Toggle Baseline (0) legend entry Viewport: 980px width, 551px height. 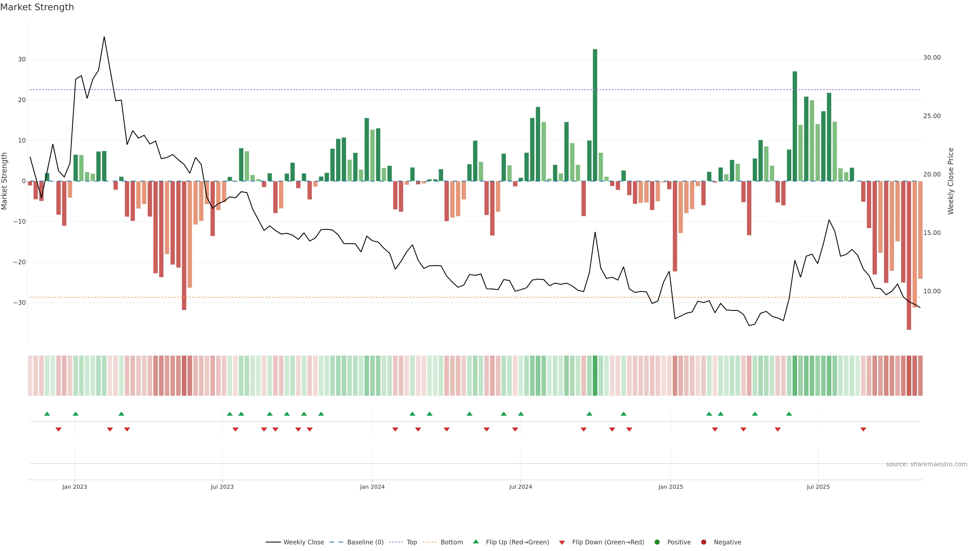coord(365,542)
